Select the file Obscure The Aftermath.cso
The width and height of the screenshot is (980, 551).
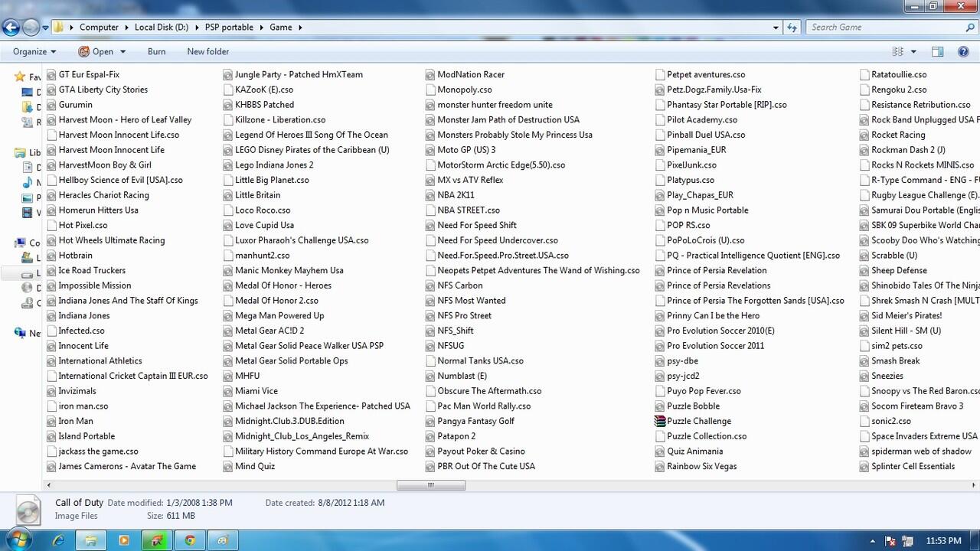pos(489,391)
